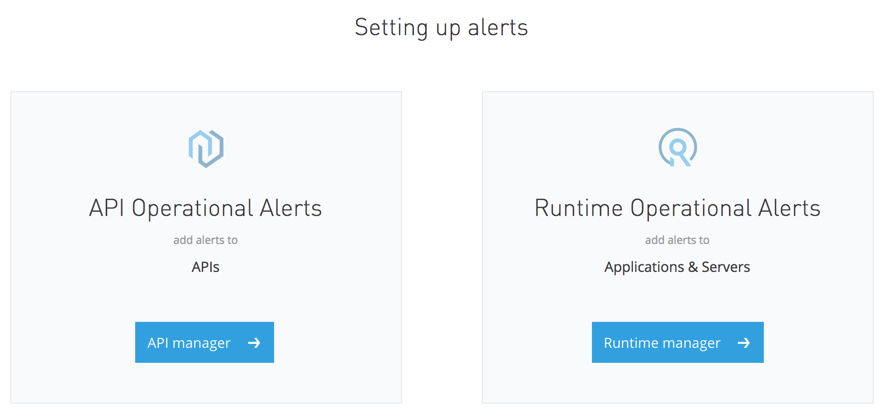Click 'add alerts to' under API Operational Alerts
The image size is (884, 416).
206,240
